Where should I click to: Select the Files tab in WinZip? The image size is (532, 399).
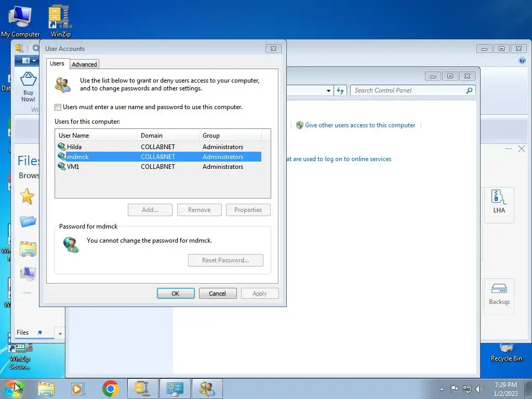23,332
